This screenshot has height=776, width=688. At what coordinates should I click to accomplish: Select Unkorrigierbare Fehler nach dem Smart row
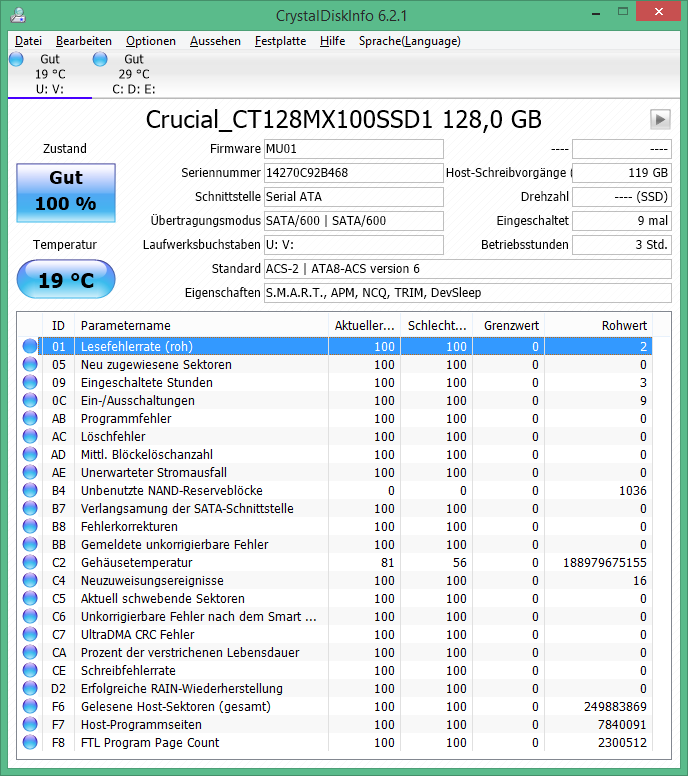point(337,617)
